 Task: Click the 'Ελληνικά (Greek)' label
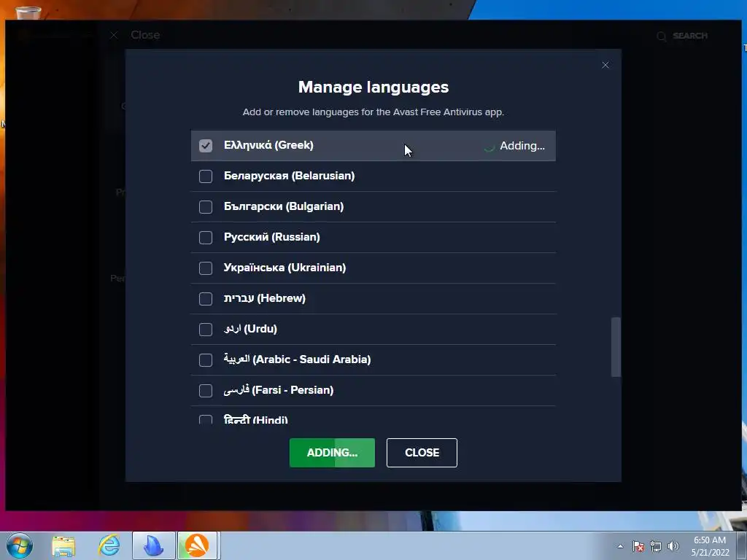[x=268, y=145]
